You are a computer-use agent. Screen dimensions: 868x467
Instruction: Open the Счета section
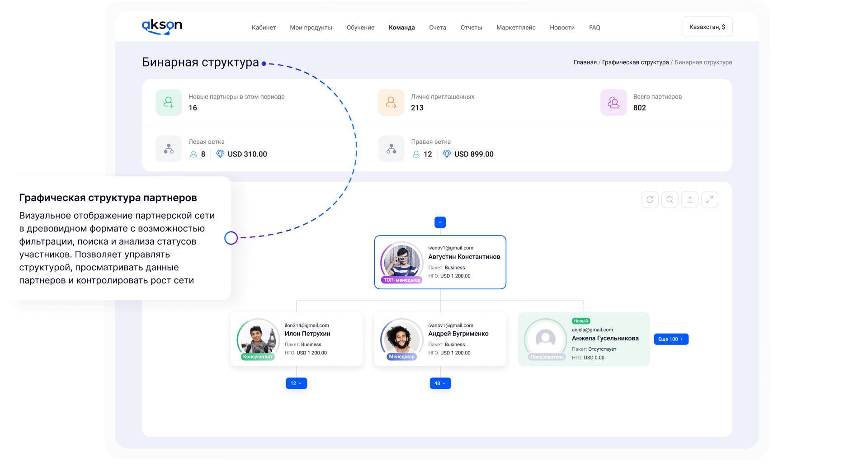point(438,28)
